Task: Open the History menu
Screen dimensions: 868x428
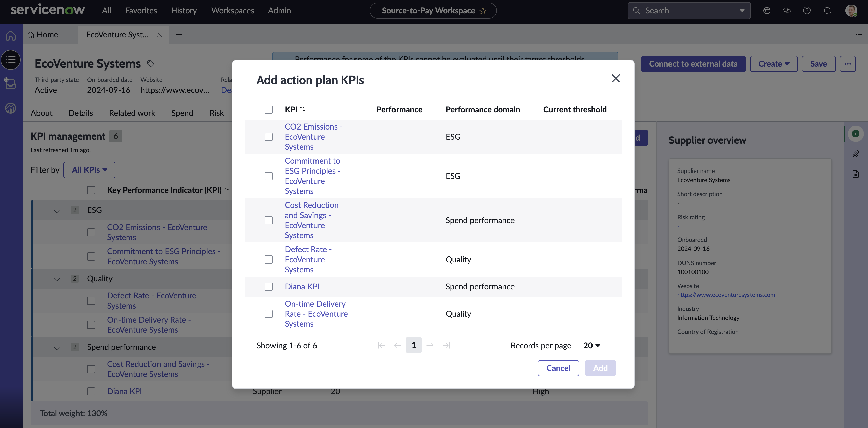Action: tap(184, 11)
